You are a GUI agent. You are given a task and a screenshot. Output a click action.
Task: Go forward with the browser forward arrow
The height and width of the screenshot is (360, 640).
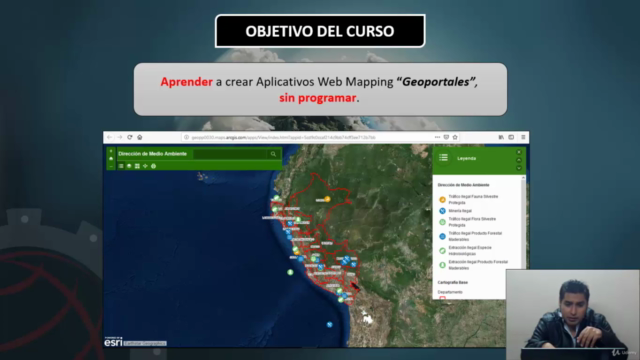click(120, 138)
